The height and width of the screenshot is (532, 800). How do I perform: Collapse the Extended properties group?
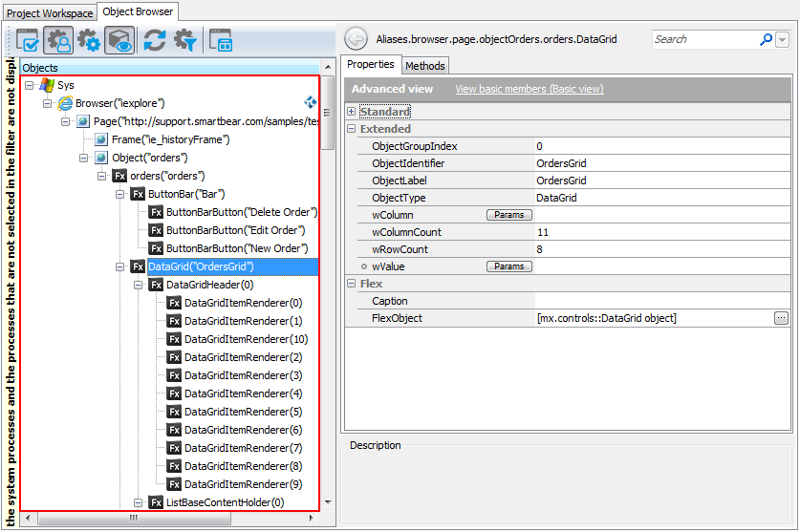click(352, 129)
